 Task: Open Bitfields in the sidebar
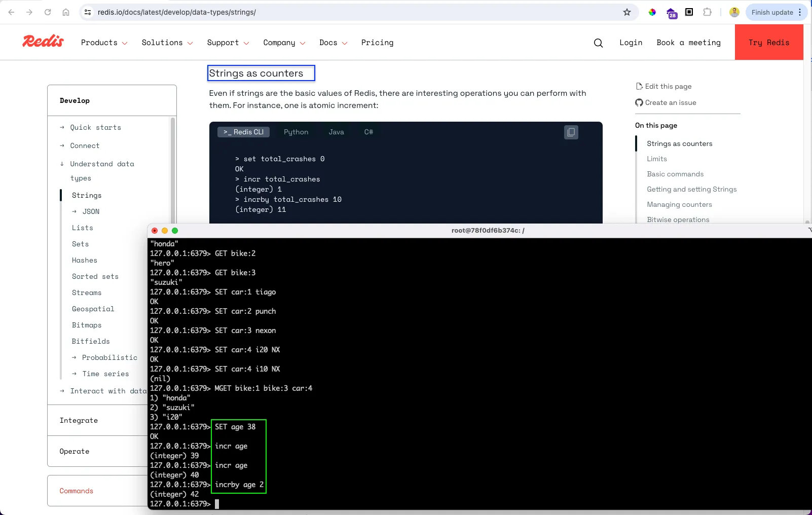coord(91,341)
